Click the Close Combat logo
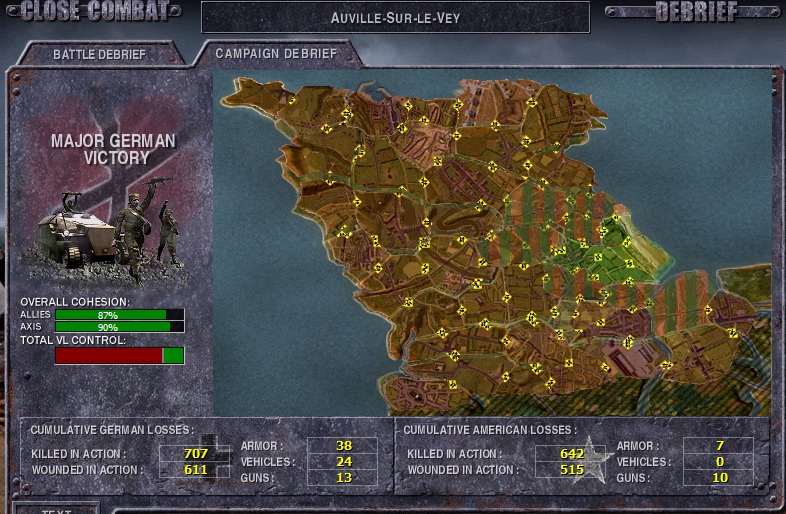This screenshot has height=514, width=786. (x=94, y=11)
